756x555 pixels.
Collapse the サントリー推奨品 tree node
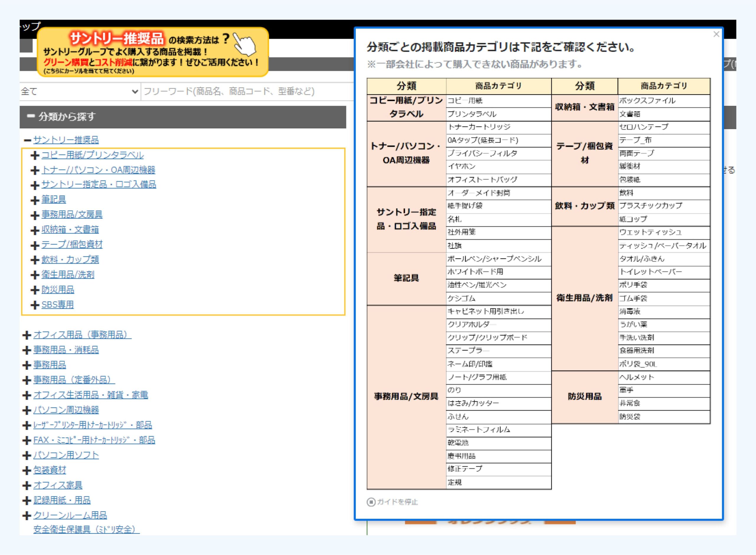27,140
